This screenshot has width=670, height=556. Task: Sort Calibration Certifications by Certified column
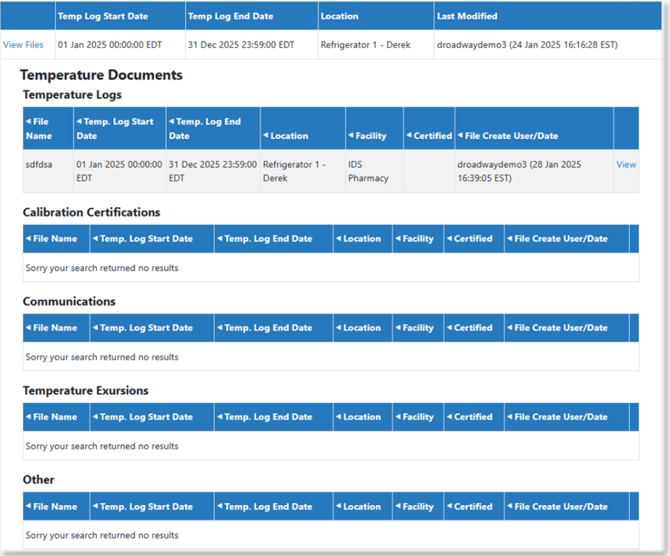tap(469, 239)
